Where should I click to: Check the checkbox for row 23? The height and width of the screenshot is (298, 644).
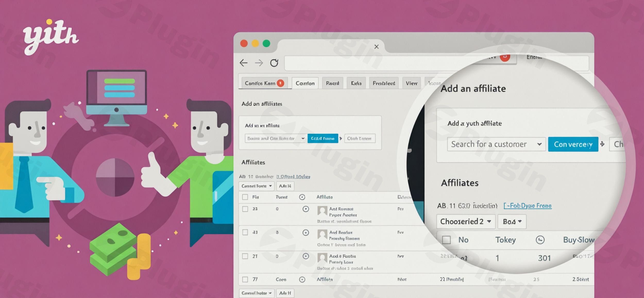point(245,209)
